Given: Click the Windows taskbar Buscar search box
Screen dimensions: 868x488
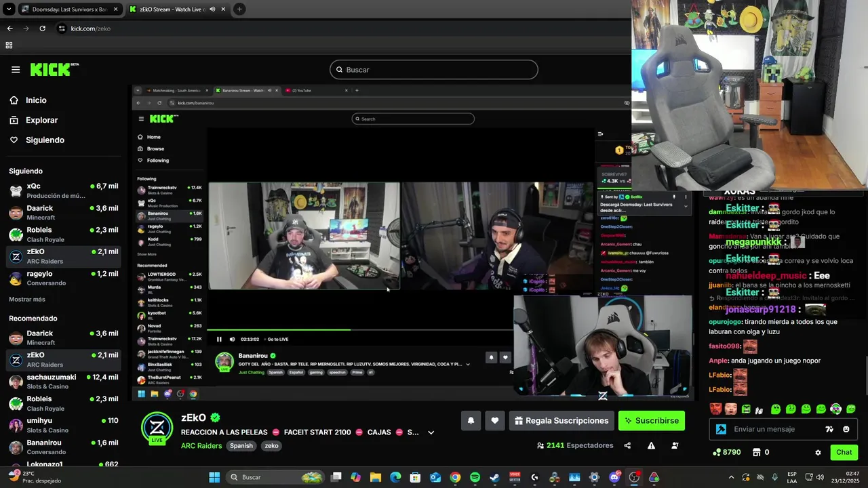Looking at the screenshot, I should pos(275,477).
